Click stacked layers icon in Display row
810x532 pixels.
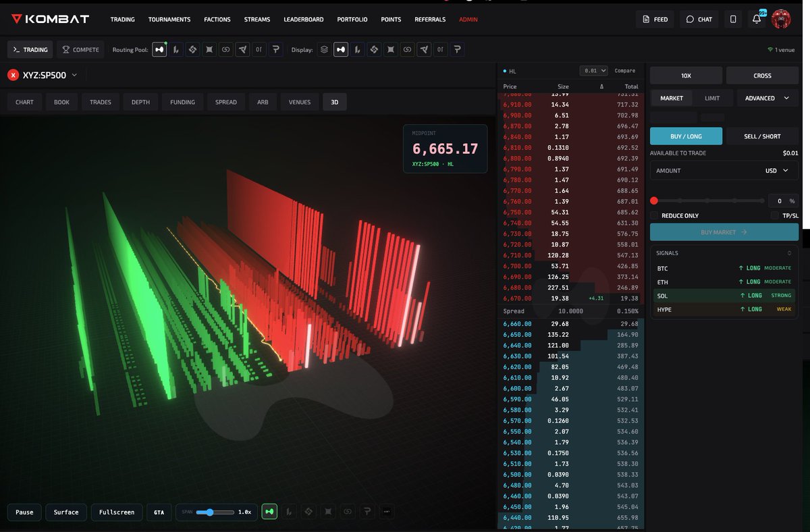point(324,49)
